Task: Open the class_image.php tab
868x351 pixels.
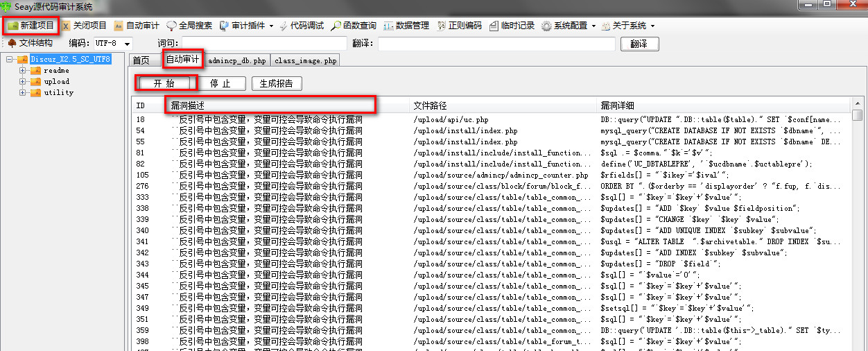Action: pyautogui.click(x=306, y=60)
